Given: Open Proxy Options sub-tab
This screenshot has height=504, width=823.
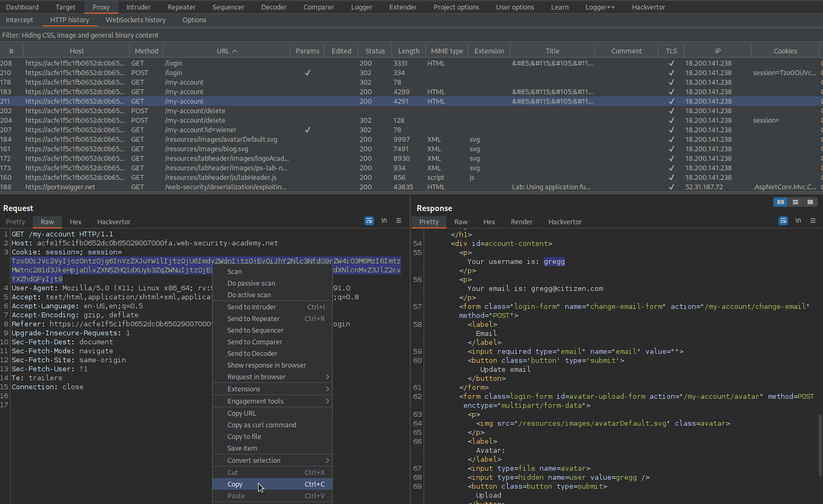Looking at the screenshot, I should (194, 20).
